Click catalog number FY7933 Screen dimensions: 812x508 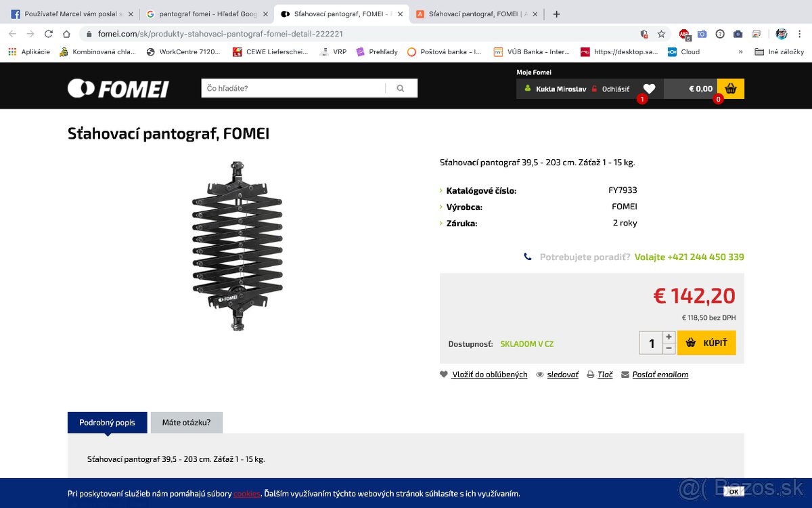(x=623, y=190)
